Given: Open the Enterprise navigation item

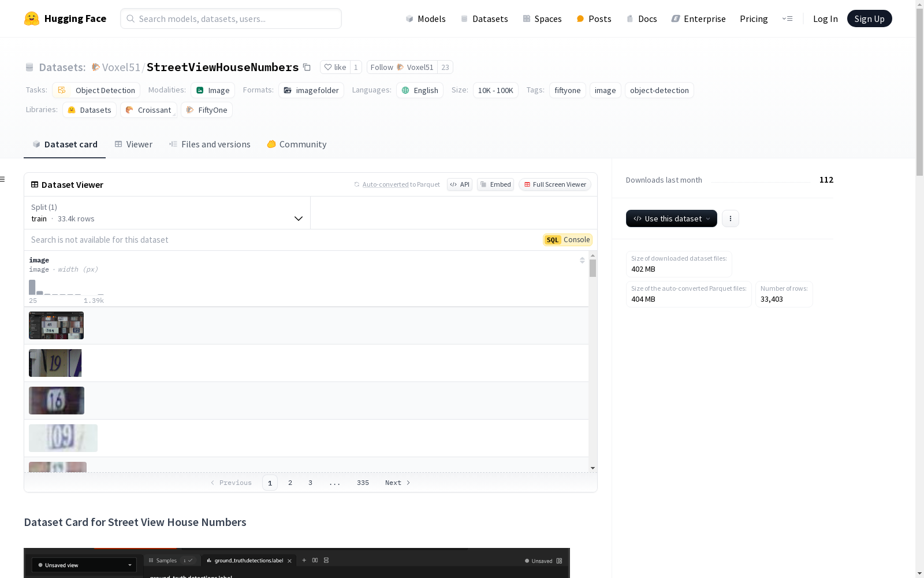Looking at the screenshot, I should coord(698,19).
